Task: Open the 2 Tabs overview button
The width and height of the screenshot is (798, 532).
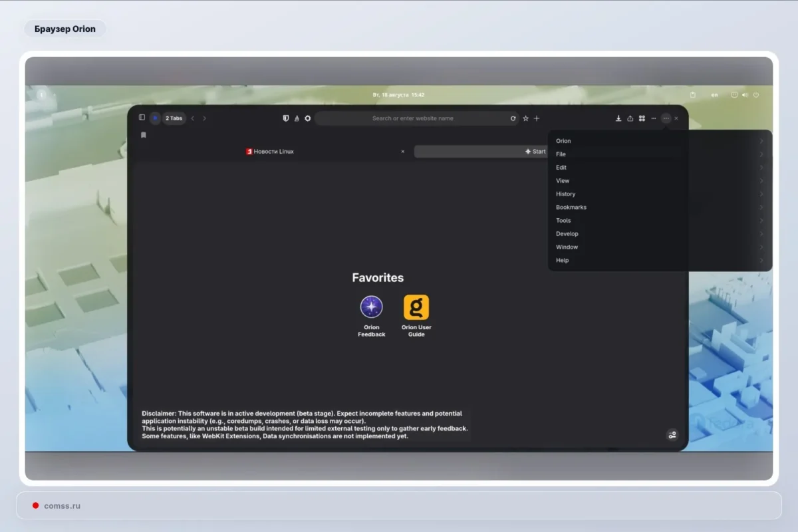Action: coord(174,118)
